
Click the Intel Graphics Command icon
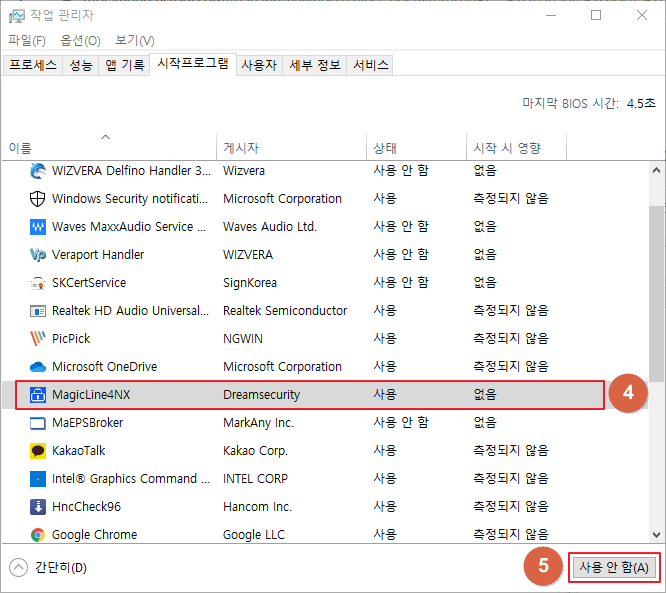(x=38, y=479)
